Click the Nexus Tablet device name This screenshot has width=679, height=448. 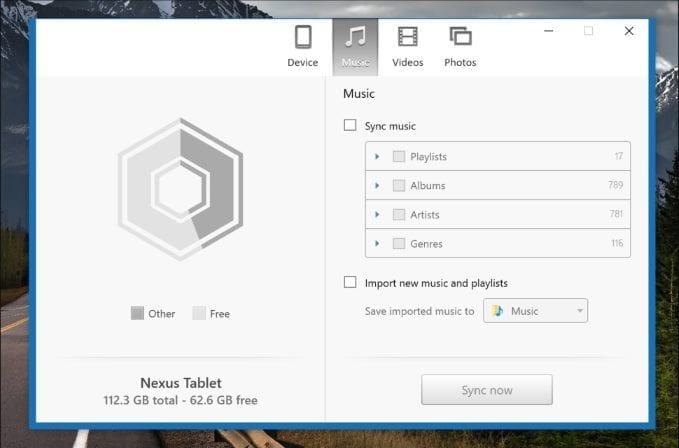coord(180,383)
